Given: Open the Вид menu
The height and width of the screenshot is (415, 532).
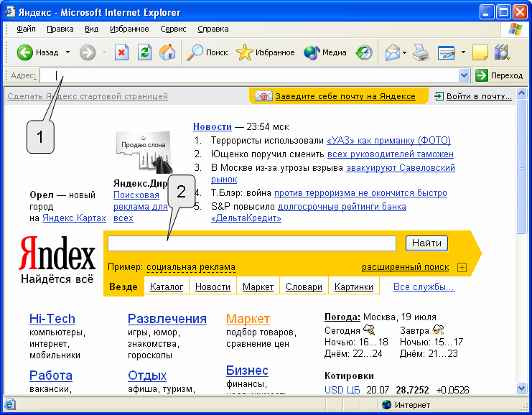Looking at the screenshot, I should click(92, 29).
